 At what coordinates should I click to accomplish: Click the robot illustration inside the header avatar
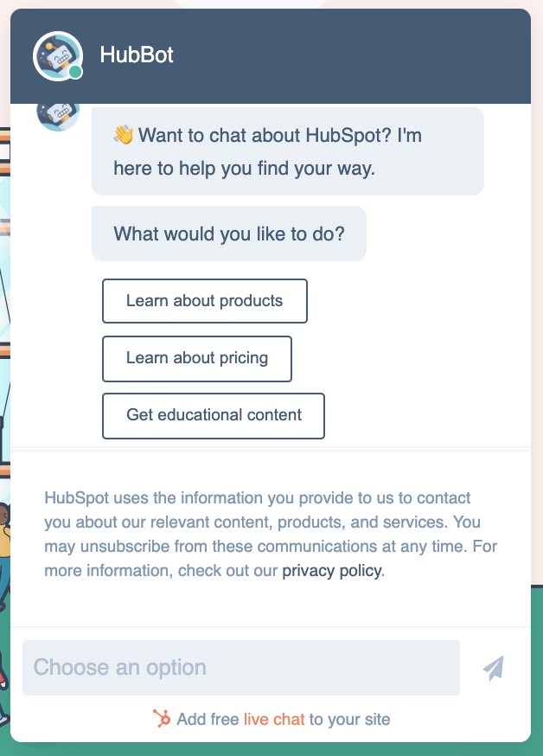coord(58,55)
